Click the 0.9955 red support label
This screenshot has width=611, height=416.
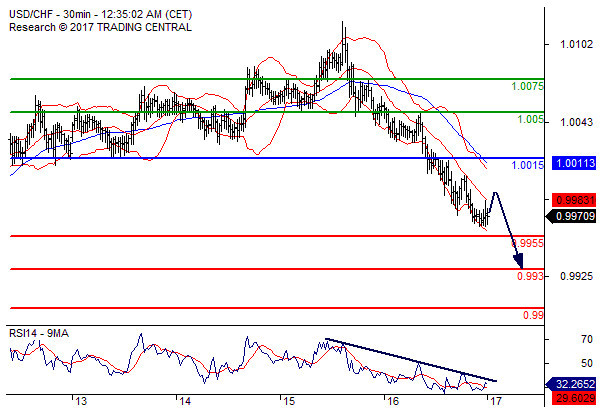pos(527,243)
